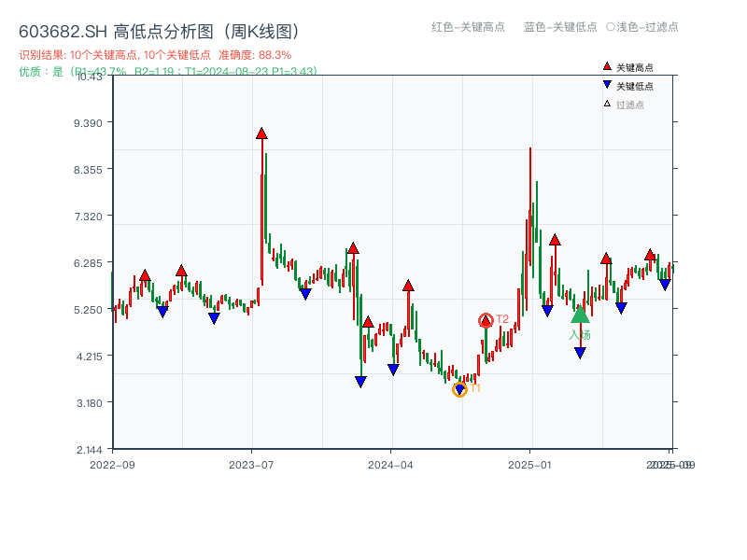Select the red high-point triangle near the 2025-01 peak
747x560 pixels.
pos(555,241)
